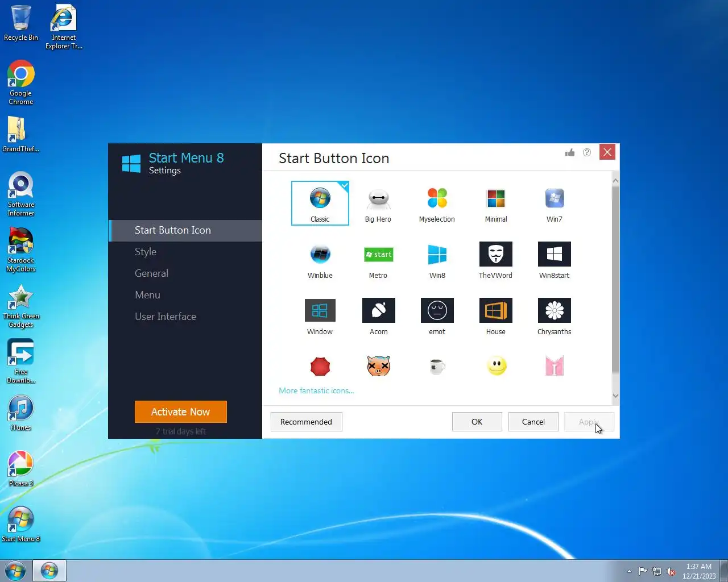Go to the Menu settings section
Viewport: 728px width, 582px height.
click(185, 295)
